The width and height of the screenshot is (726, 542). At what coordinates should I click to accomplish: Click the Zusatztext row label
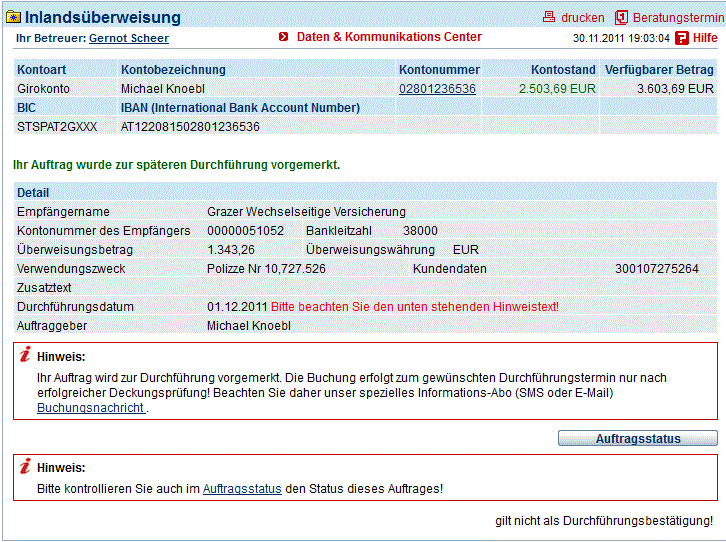point(44,287)
